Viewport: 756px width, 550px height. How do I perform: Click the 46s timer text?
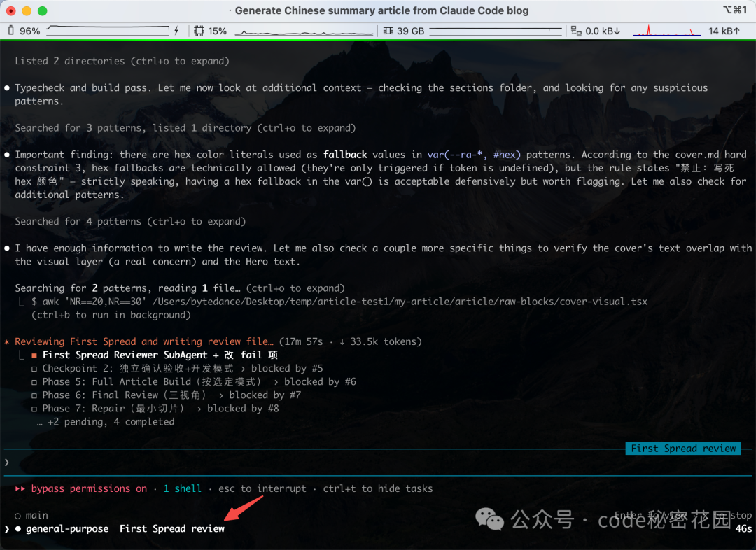pos(743,529)
